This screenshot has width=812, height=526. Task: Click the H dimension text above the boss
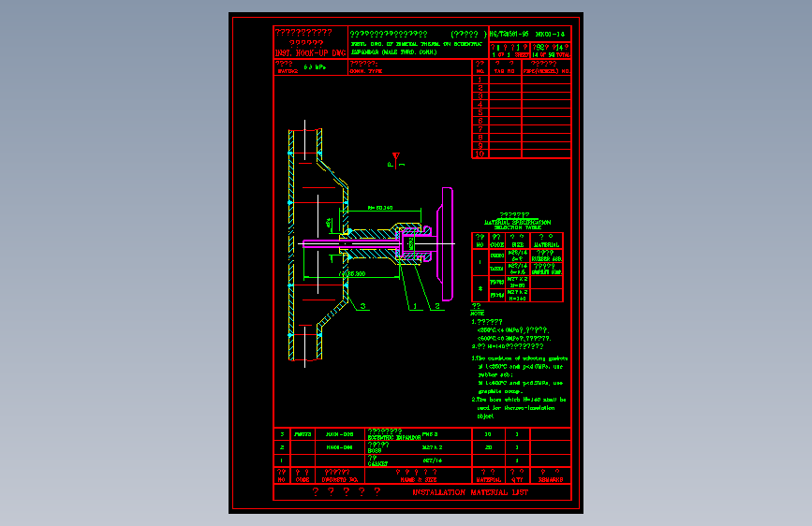click(x=380, y=208)
